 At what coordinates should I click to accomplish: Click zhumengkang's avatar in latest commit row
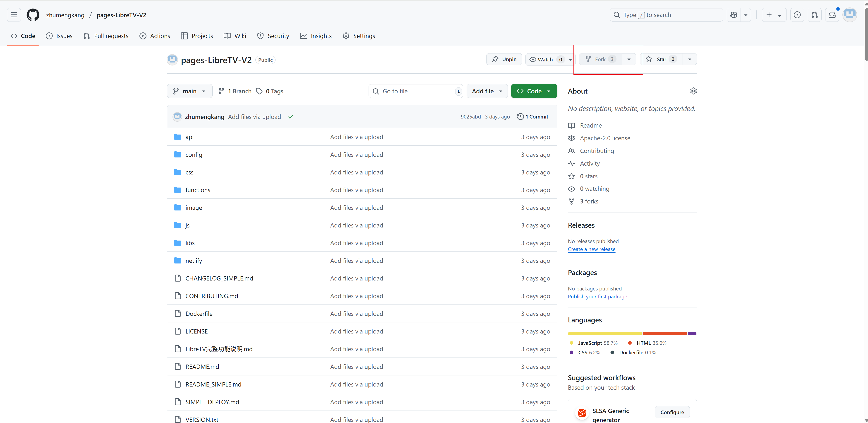tap(177, 117)
